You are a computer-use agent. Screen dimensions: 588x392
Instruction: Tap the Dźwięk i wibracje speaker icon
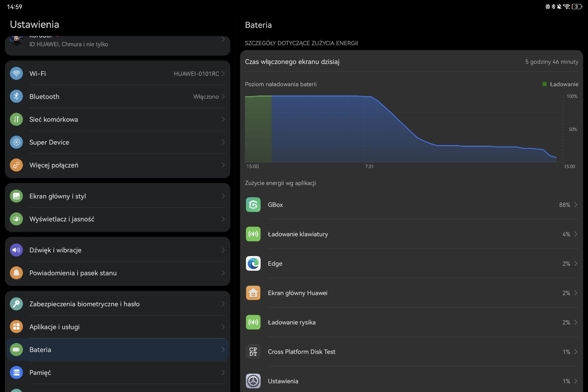click(16, 250)
